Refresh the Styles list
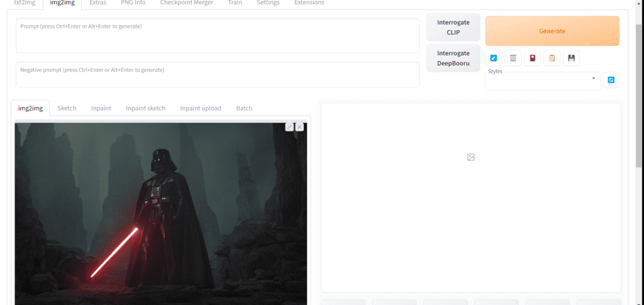 (611, 80)
